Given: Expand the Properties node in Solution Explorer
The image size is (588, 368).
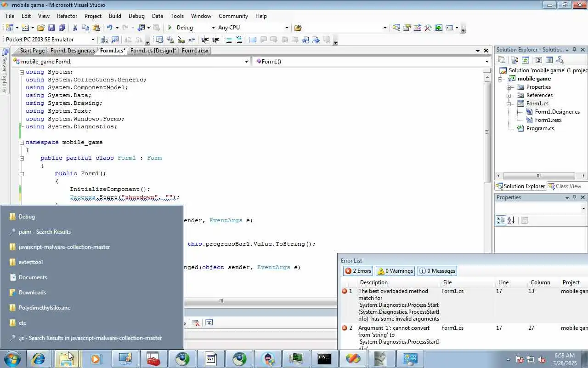Looking at the screenshot, I should point(509,87).
